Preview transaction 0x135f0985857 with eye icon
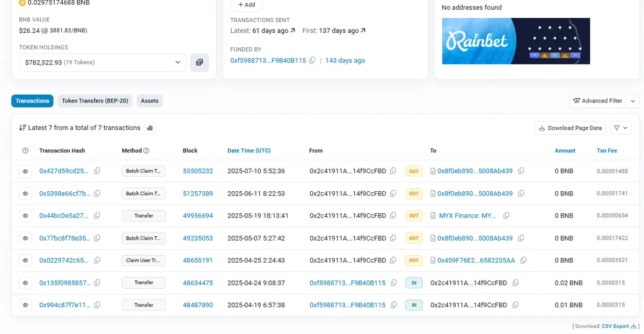644x334 pixels. pyautogui.click(x=25, y=282)
